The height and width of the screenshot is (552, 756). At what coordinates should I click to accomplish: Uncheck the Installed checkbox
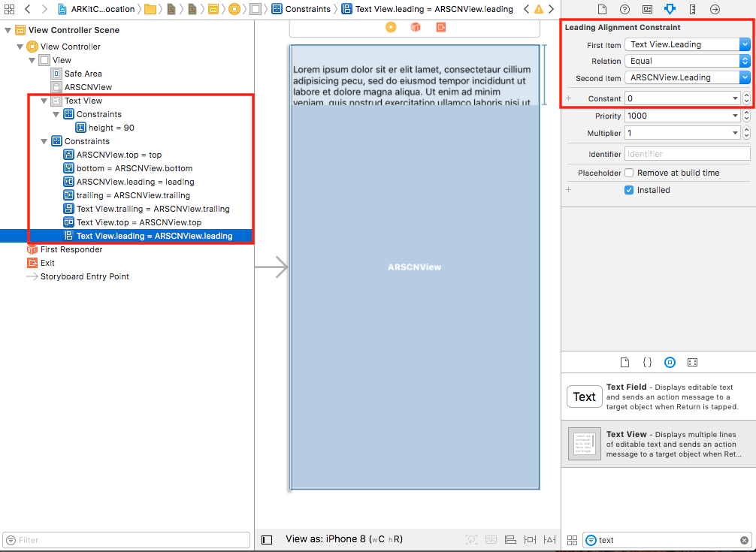(x=629, y=190)
